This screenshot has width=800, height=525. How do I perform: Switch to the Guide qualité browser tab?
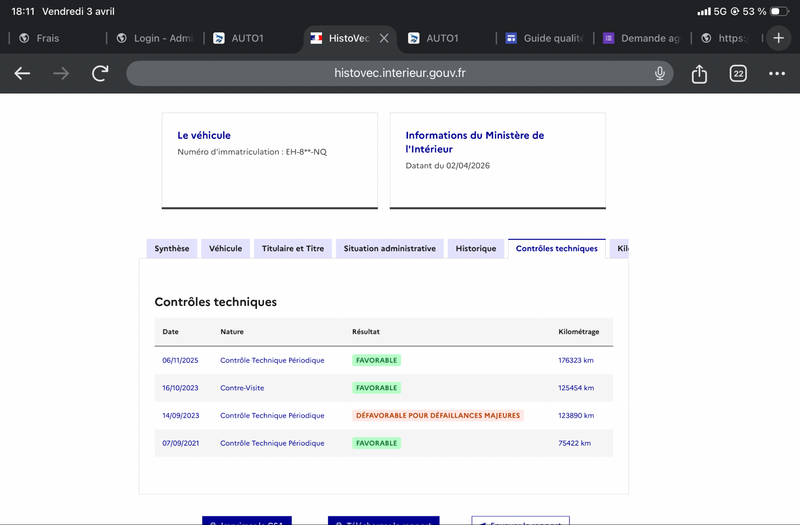(545, 38)
